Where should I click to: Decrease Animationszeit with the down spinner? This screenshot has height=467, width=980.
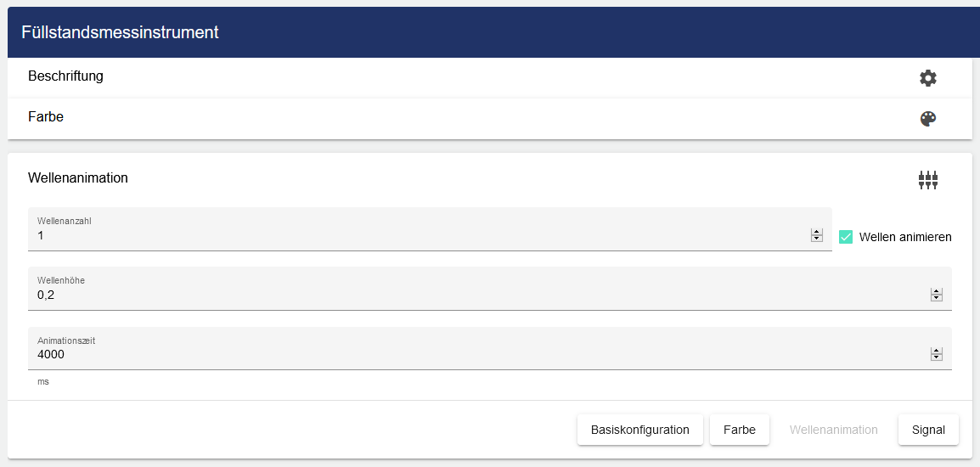tap(937, 358)
